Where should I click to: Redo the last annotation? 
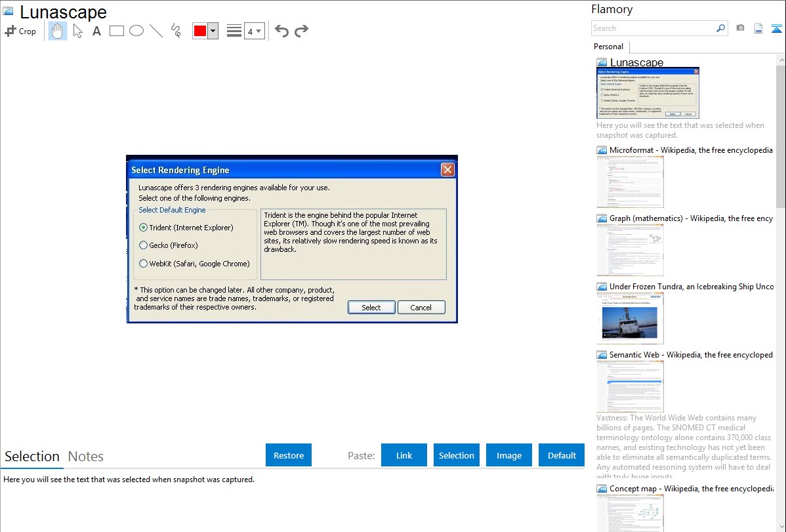coord(301,31)
